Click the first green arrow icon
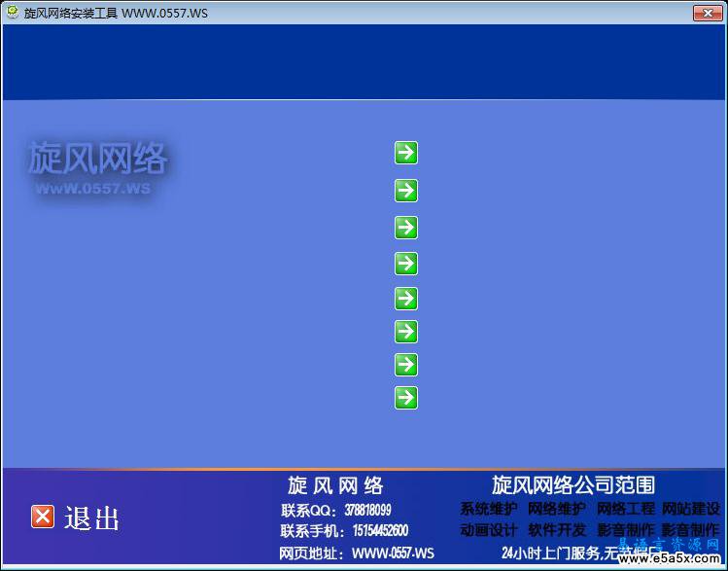 pos(405,153)
